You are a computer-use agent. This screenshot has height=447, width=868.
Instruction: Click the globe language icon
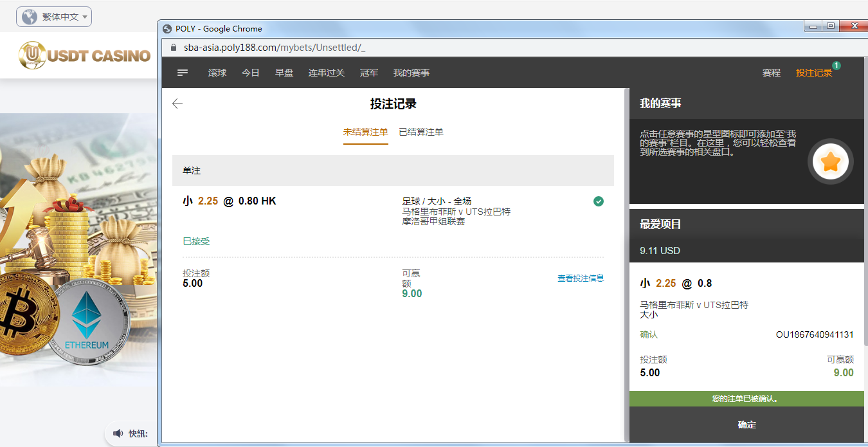[x=30, y=17]
